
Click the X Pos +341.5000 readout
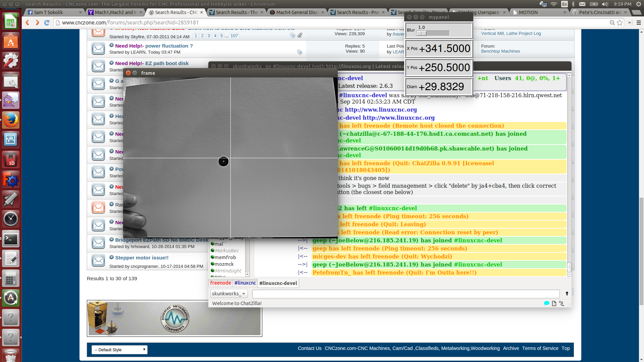click(x=439, y=49)
